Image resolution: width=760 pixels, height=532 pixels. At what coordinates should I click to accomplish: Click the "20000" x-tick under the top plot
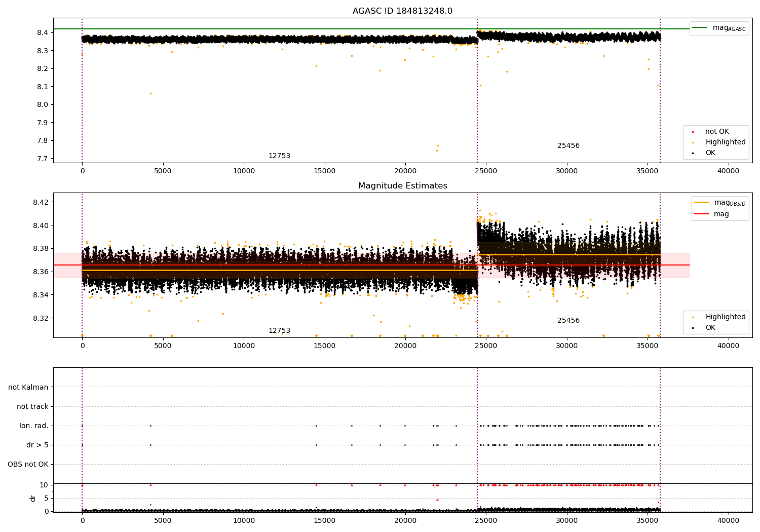coord(405,171)
